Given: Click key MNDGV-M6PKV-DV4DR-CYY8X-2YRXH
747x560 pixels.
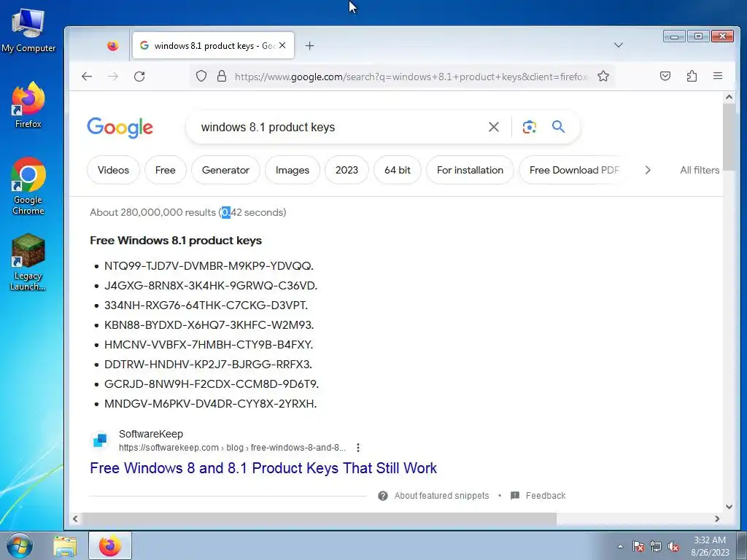Looking at the screenshot, I should tap(211, 404).
